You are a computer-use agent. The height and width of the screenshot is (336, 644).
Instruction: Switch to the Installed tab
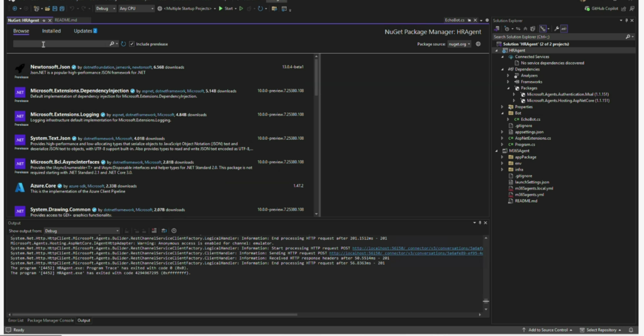pyautogui.click(x=52, y=31)
